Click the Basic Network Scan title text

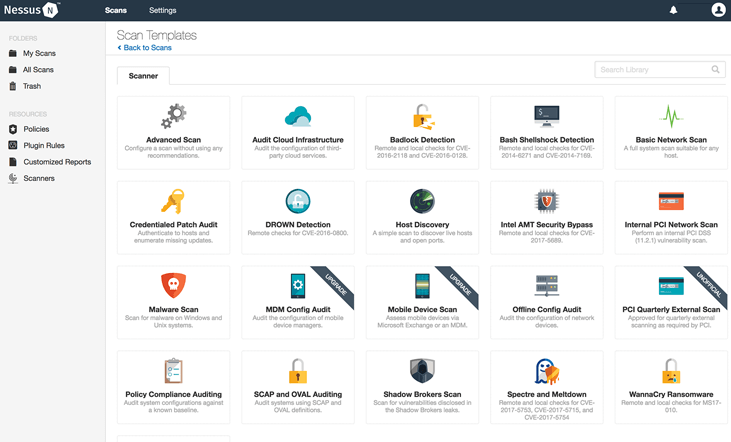pyautogui.click(x=671, y=139)
